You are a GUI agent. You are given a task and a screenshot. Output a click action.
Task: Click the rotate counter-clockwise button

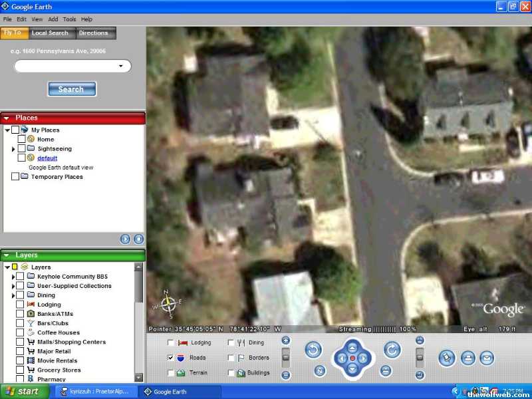(x=314, y=350)
